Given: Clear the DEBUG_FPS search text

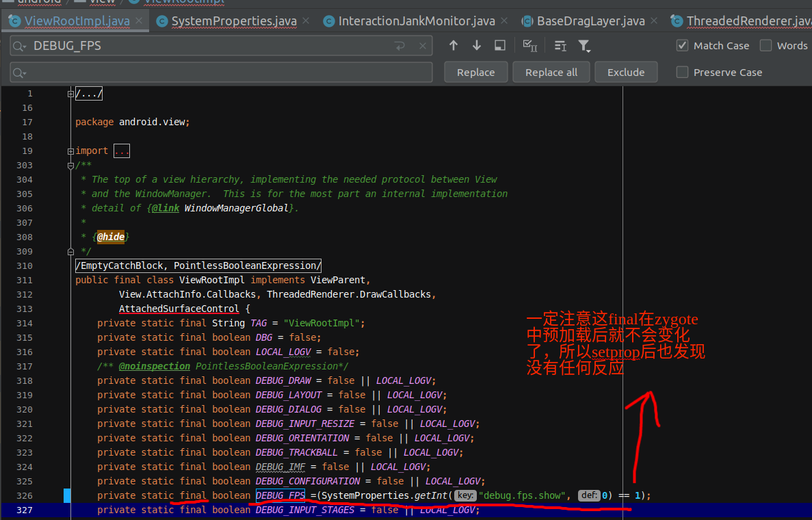Looking at the screenshot, I should [x=423, y=46].
